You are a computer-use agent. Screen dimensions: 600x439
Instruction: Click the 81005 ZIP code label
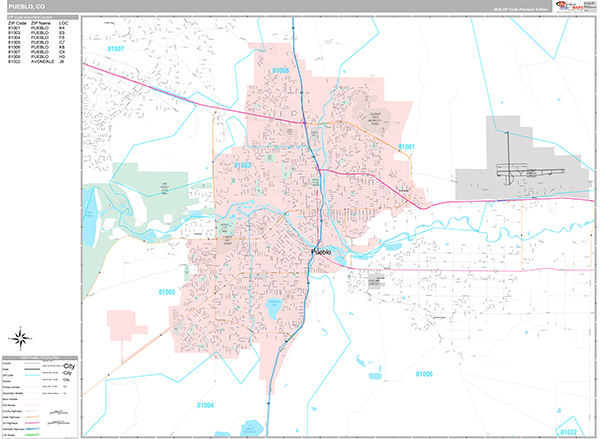click(166, 291)
